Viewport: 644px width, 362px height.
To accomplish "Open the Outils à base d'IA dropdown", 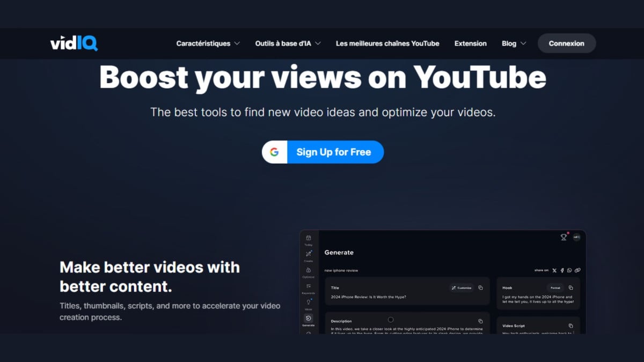I will [x=288, y=43].
